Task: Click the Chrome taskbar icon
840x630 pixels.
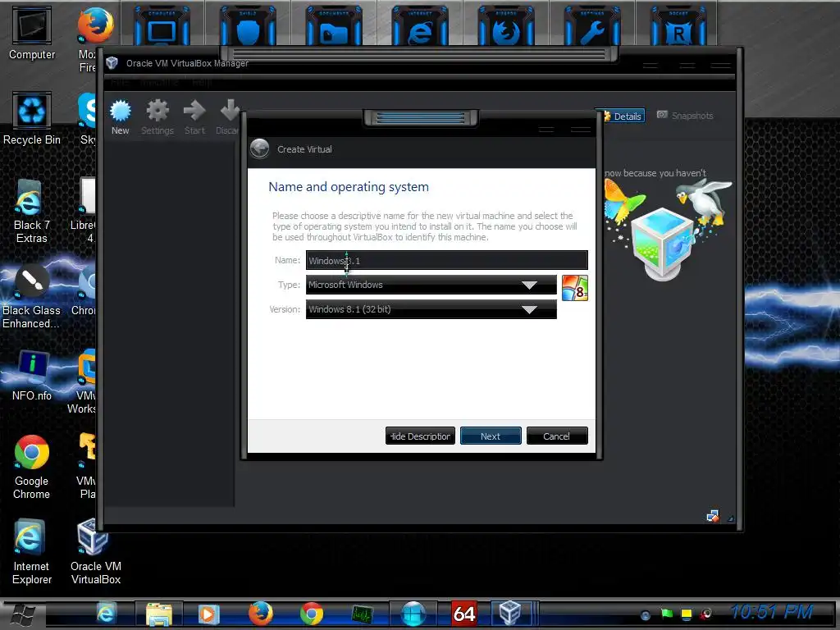Action: (x=311, y=614)
